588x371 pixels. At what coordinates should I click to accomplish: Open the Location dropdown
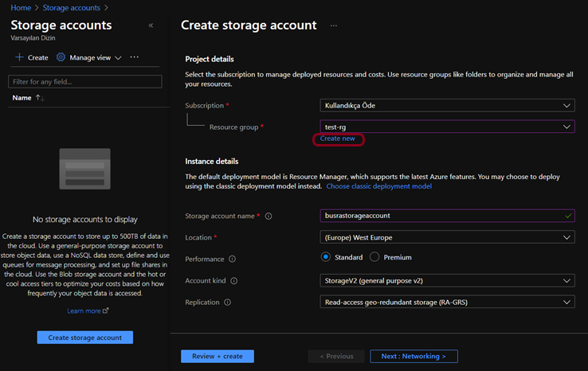pos(447,237)
